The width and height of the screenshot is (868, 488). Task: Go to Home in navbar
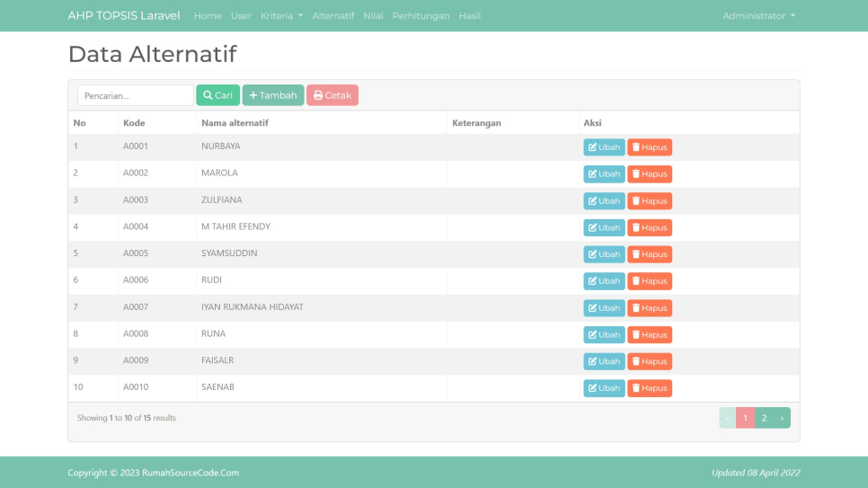[208, 15]
